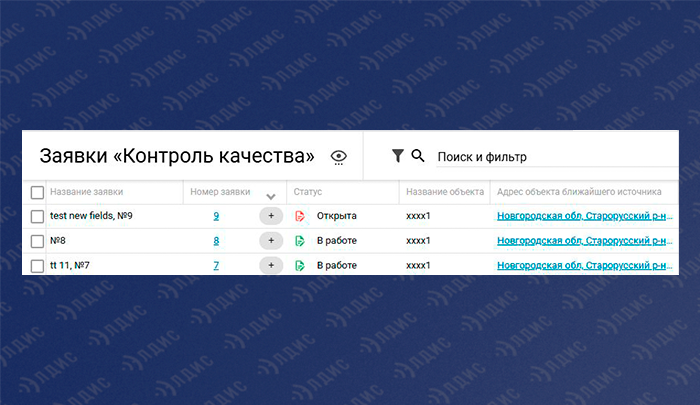Screen dimensions: 700x405
Task: Open the filter funnel icon
Action: pos(397,155)
